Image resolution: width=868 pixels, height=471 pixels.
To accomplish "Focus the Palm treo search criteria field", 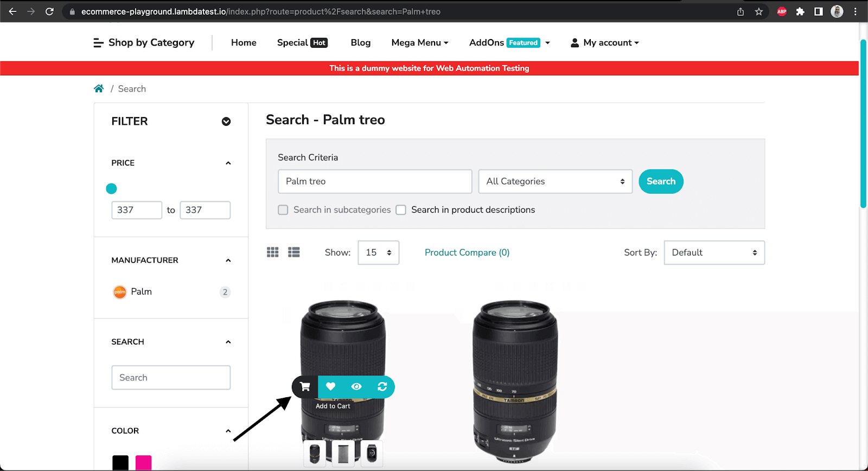I will pos(375,181).
